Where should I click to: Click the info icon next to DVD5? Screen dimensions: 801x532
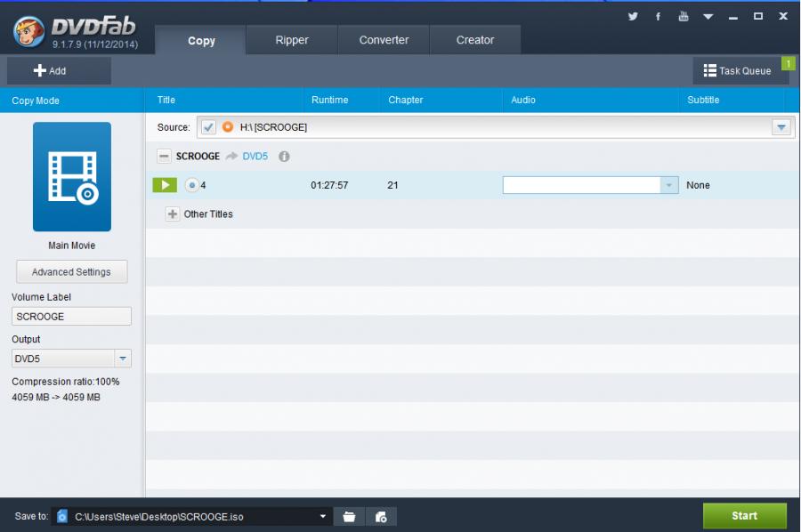tap(284, 157)
